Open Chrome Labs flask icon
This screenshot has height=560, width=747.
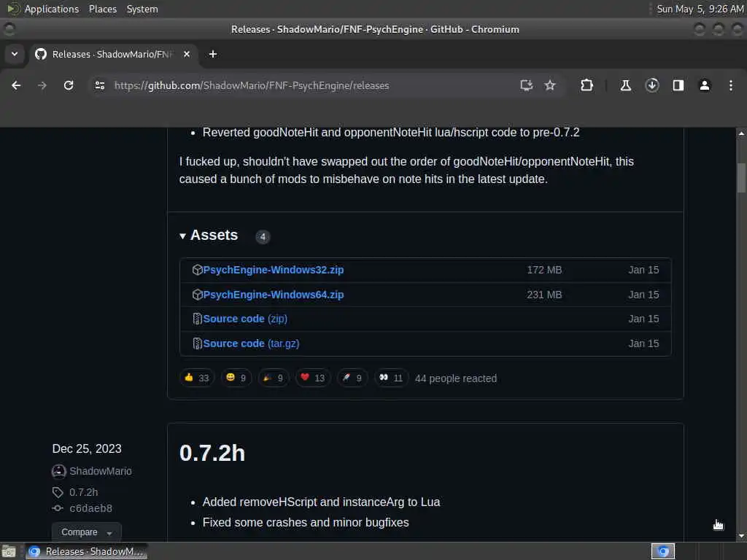point(625,86)
